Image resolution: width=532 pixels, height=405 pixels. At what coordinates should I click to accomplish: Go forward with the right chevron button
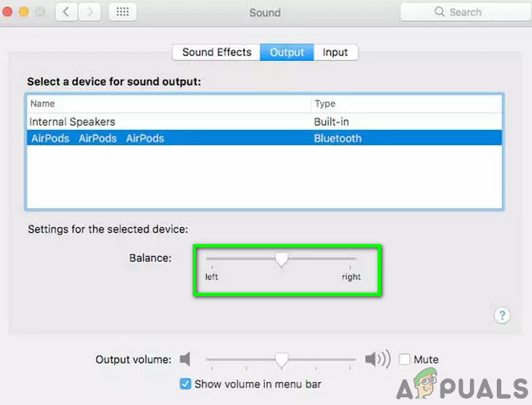[x=90, y=12]
